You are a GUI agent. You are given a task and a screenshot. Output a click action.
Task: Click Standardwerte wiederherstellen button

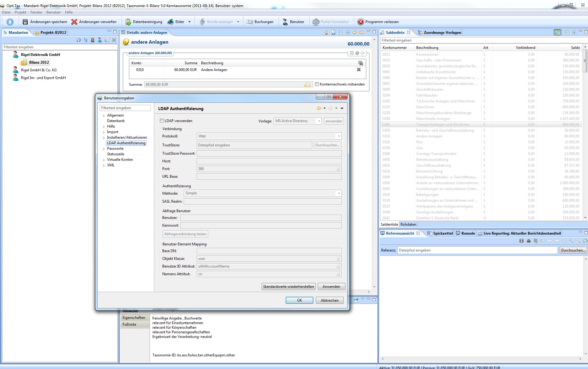pyautogui.click(x=288, y=287)
